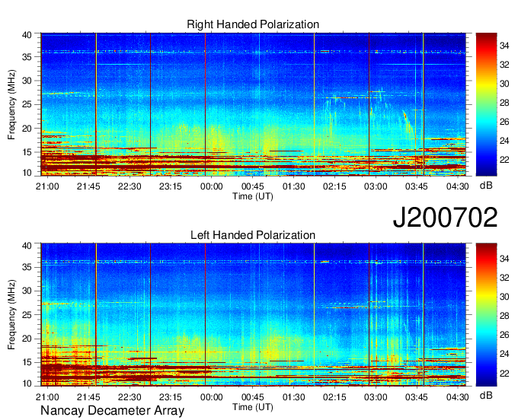This screenshot has height=420, width=518.
Task: Click the 00:45 time tick on Left Handed plot
Action: point(253,397)
